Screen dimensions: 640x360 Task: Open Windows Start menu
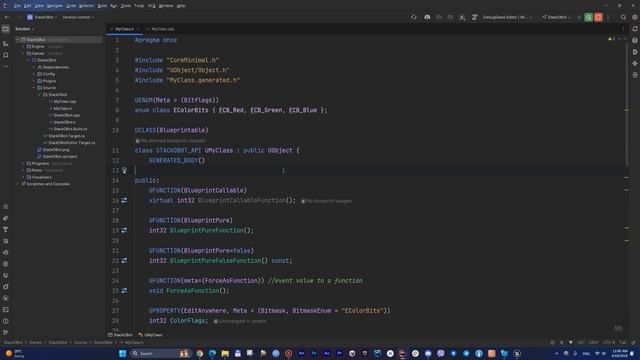[x=122, y=353]
